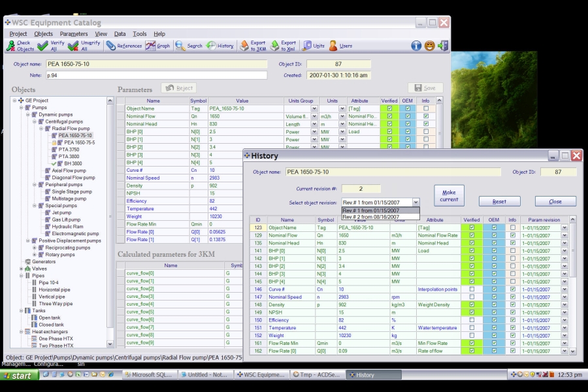The height and width of the screenshot is (392, 588).
Task: Switch to Untitled - Notepad in the taskbar
Action: pos(204,375)
